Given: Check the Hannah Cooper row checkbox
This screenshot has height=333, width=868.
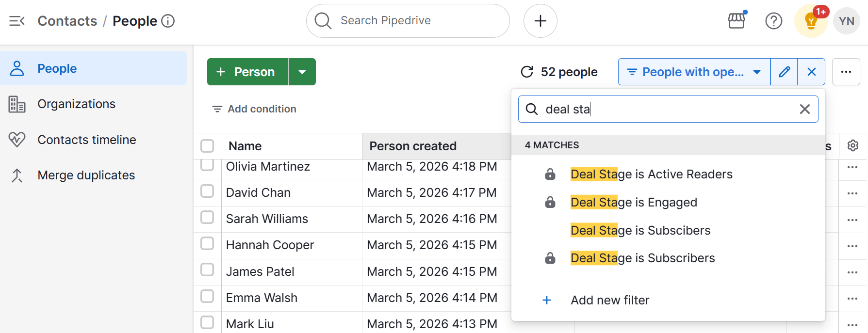Looking at the screenshot, I should tap(207, 244).
